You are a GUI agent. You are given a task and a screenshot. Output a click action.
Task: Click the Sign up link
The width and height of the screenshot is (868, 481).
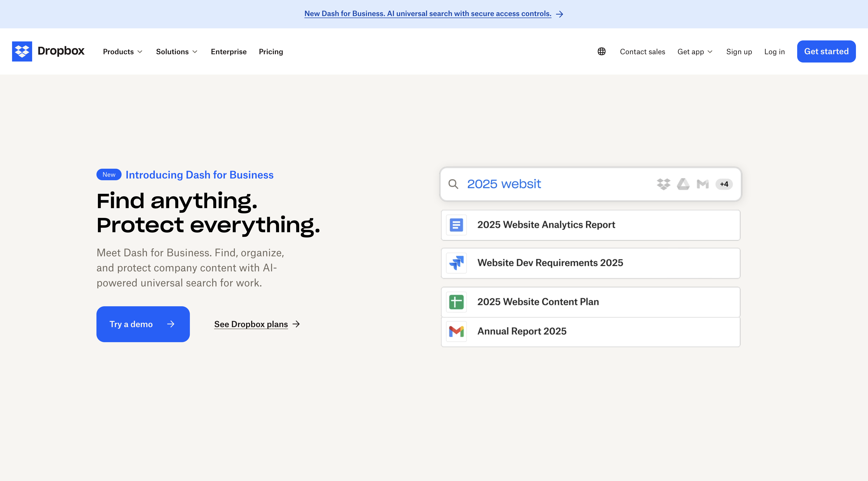pyautogui.click(x=739, y=51)
